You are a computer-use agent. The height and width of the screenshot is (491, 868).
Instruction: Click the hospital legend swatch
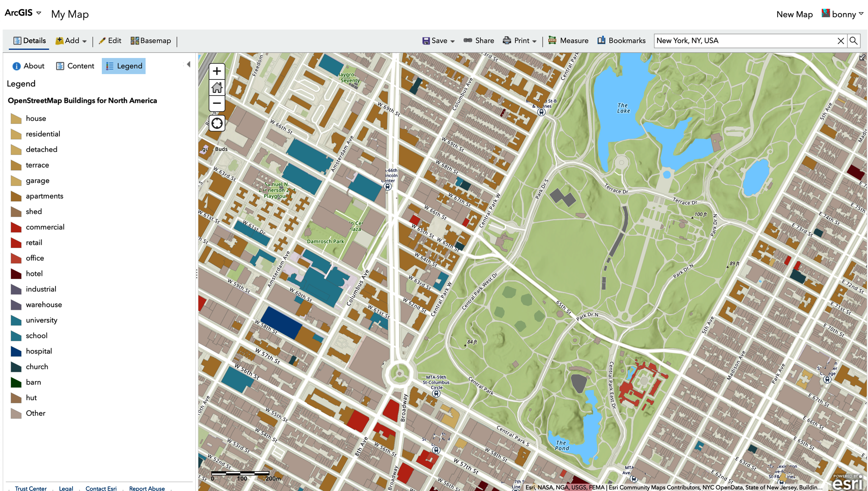pos(16,351)
